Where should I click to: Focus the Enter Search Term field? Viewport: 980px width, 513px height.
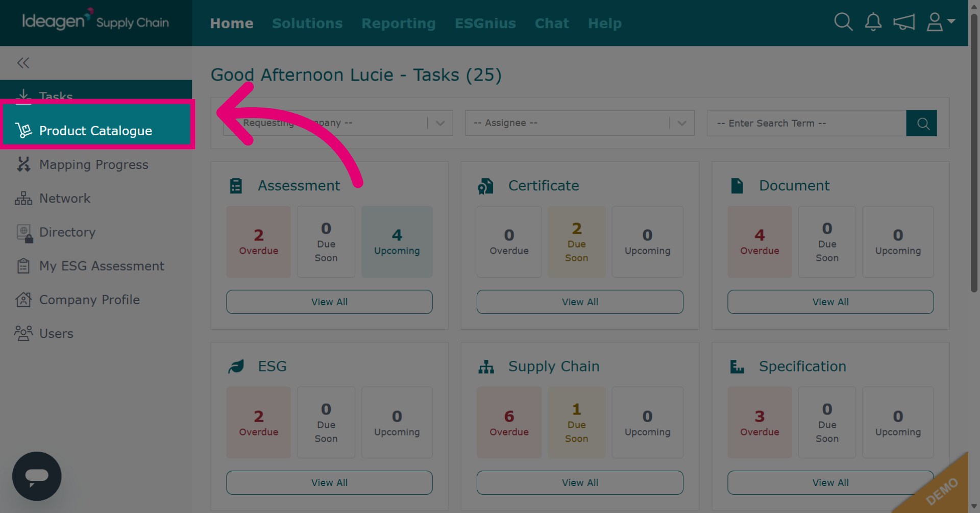click(806, 123)
